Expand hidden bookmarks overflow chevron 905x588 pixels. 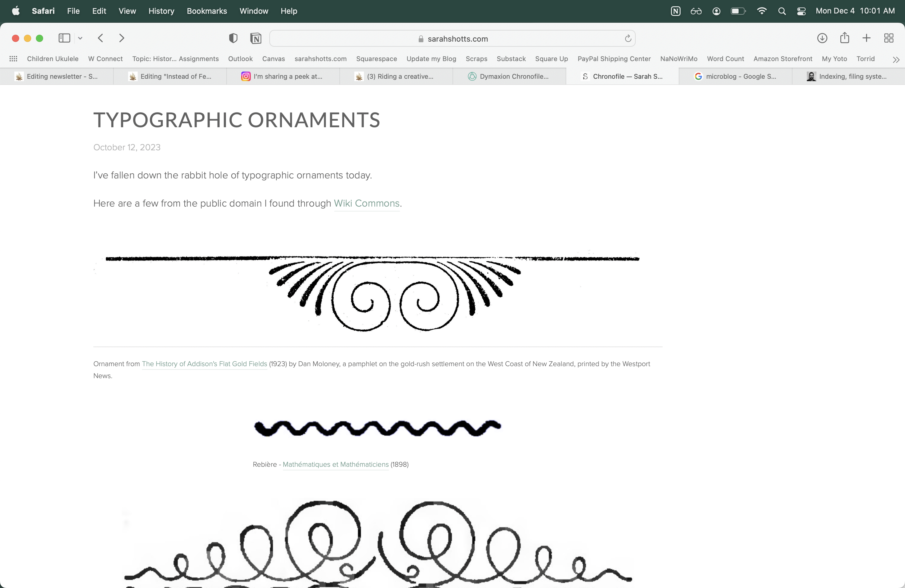[x=896, y=59]
